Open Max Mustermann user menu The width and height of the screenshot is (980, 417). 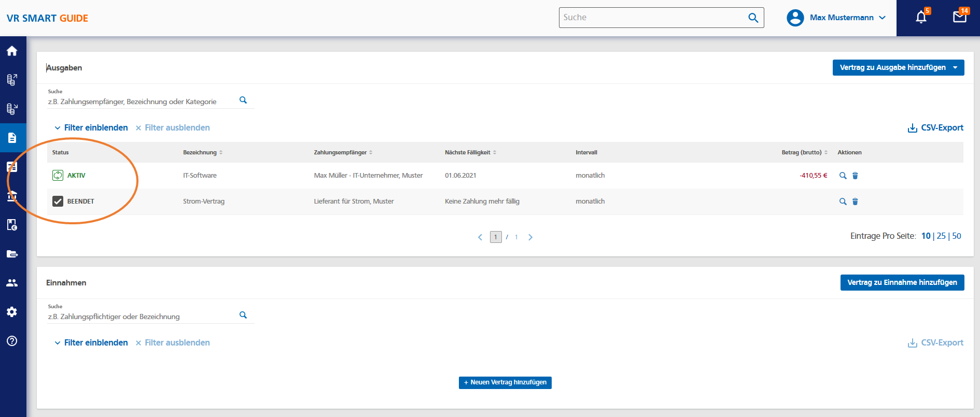point(836,18)
